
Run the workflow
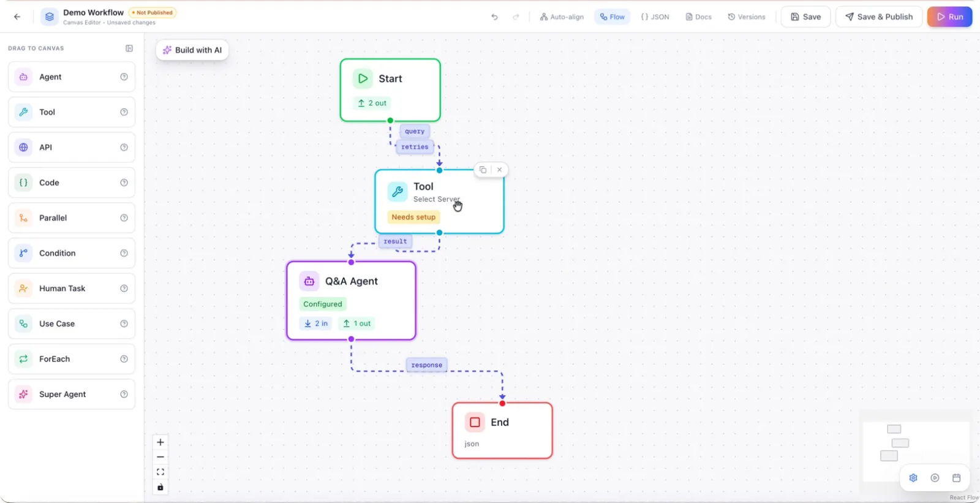950,17
